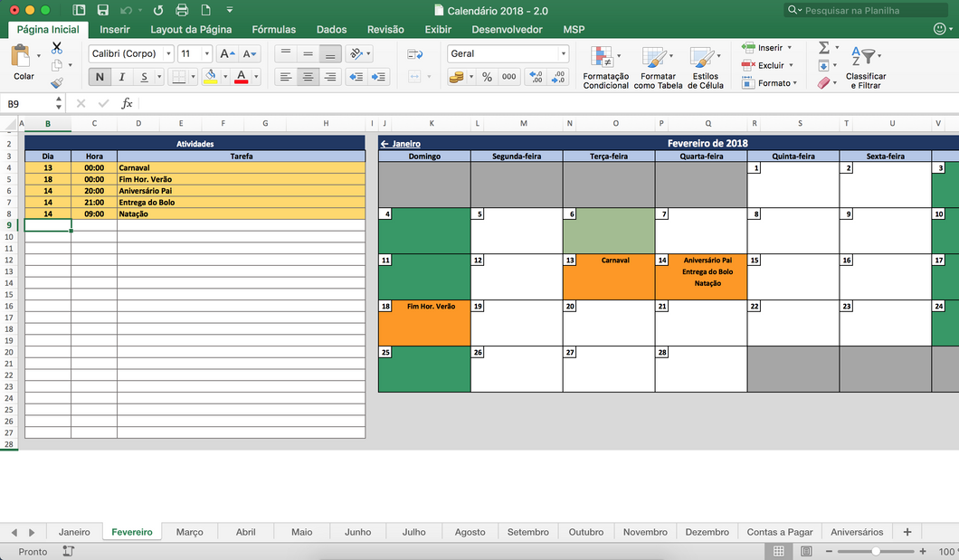The image size is (959, 560).
Task: Decrease font size with A down icon
Action: pos(250,53)
